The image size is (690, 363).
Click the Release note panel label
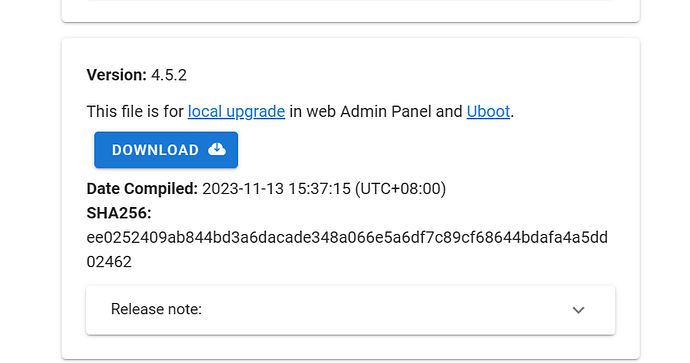(x=156, y=309)
